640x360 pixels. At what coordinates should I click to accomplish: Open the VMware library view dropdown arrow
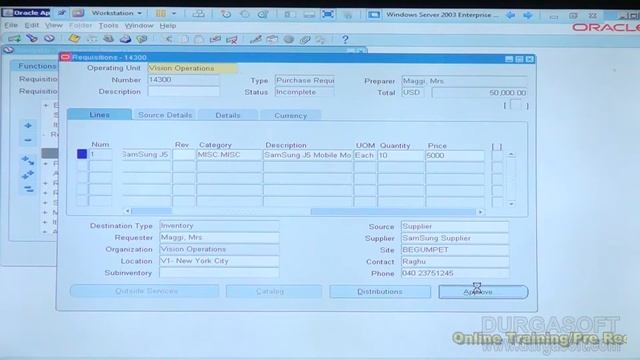coord(174,13)
